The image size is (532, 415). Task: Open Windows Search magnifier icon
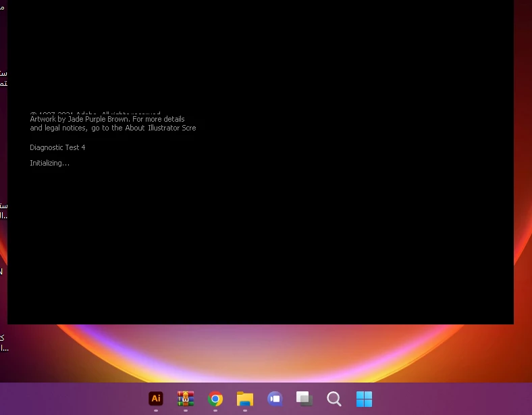point(334,399)
